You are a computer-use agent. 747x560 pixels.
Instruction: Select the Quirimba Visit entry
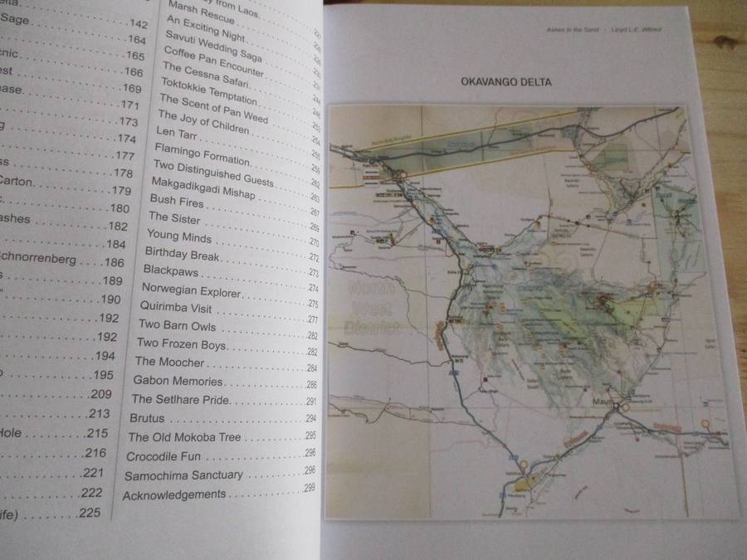pos(177,307)
